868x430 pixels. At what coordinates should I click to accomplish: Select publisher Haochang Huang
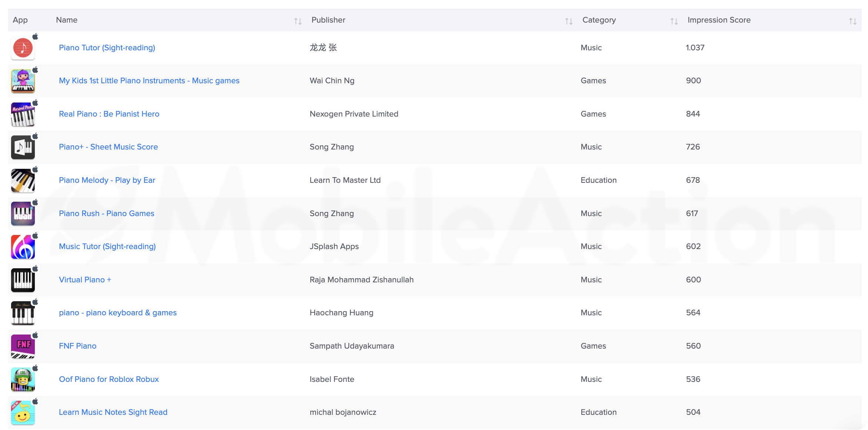pyautogui.click(x=341, y=313)
